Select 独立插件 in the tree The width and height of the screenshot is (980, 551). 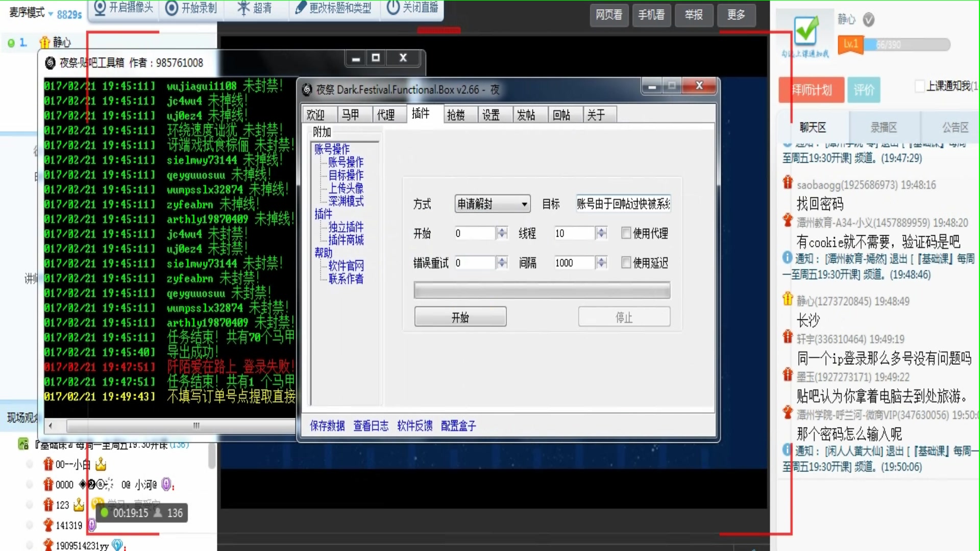click(346, 227)
